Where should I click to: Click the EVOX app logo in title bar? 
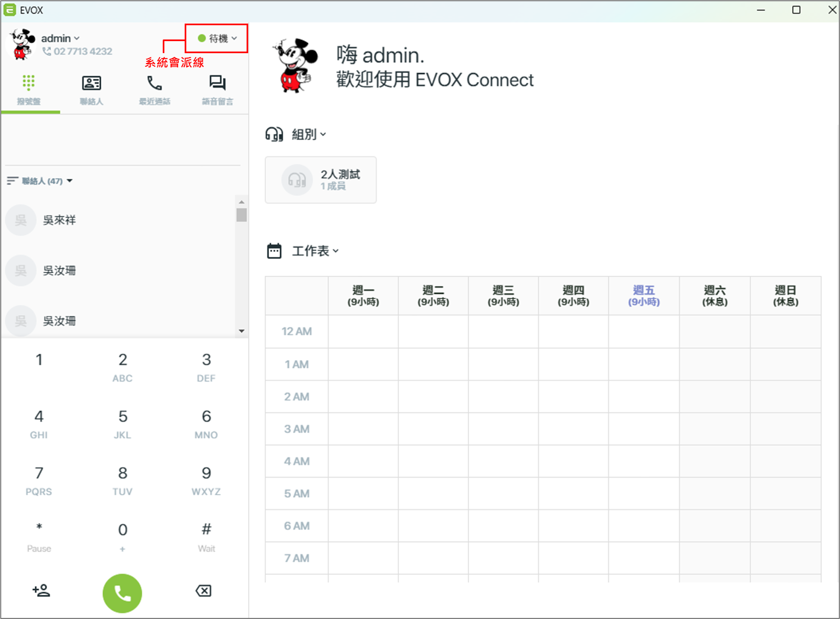click(10, 10)
